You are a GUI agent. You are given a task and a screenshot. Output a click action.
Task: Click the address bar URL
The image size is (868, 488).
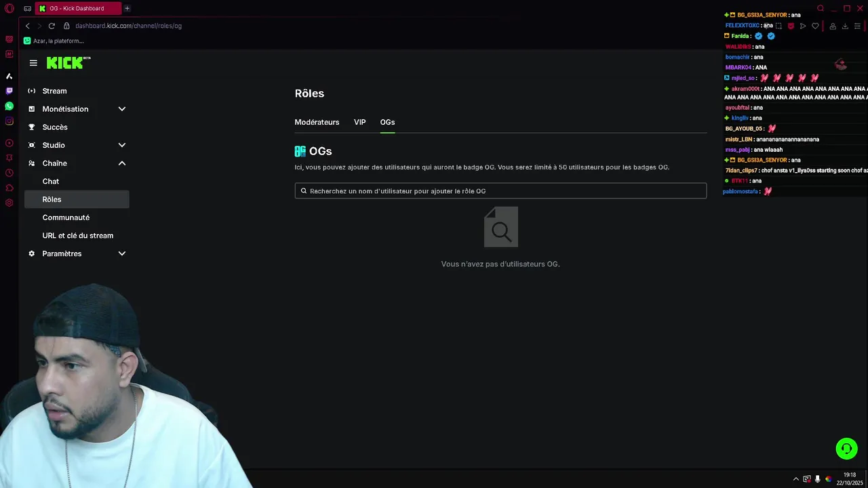pos(128,26)
